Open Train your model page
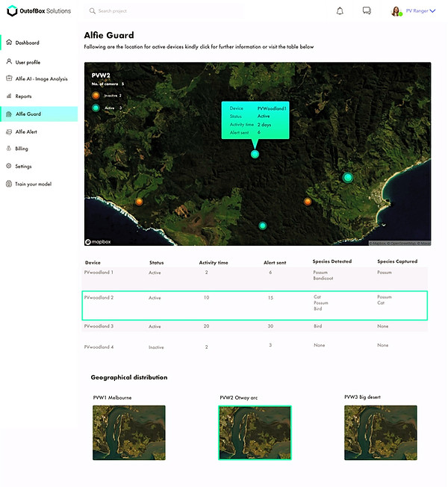 [x=33, y=184]
